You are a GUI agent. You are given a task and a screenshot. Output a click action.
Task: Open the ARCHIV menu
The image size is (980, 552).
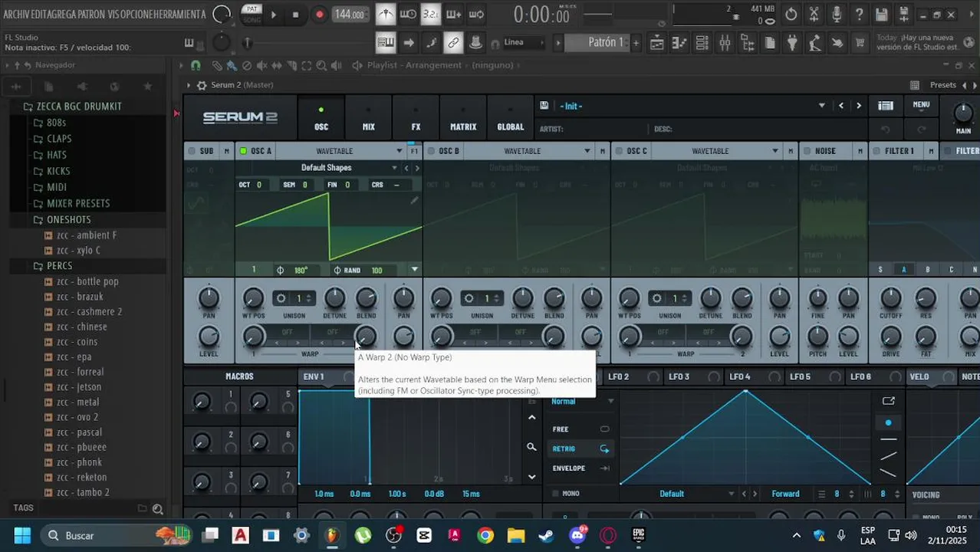coord(17,14)
